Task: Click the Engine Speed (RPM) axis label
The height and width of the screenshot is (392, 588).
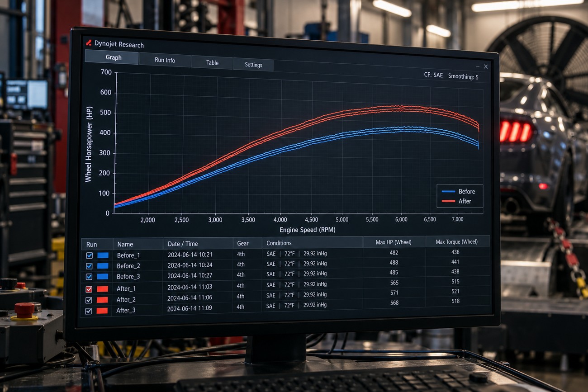Action: [308, 230]
